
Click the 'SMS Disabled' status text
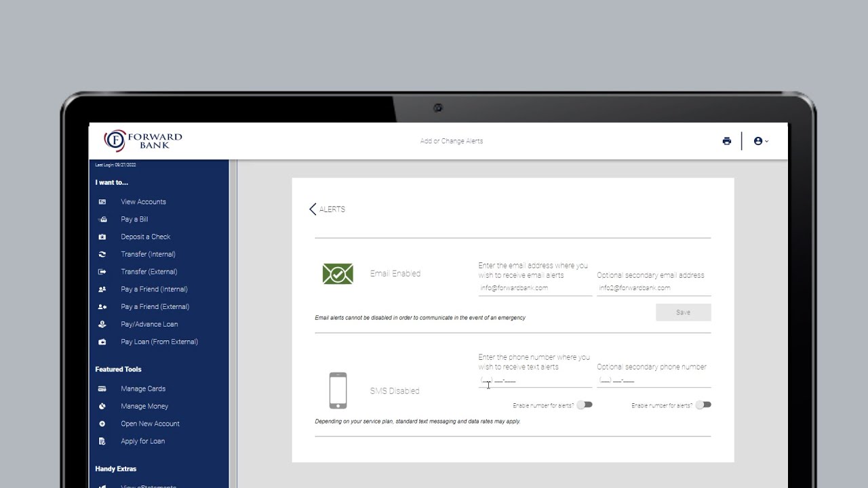(395, 391)
